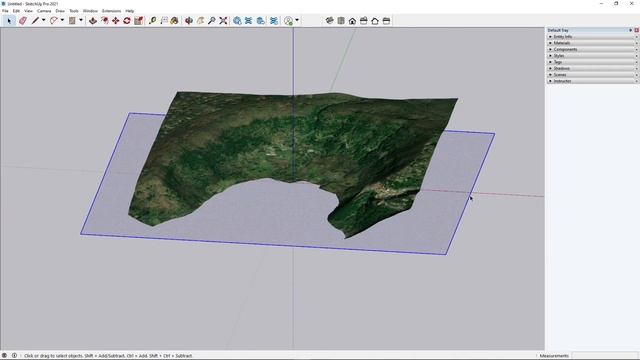Pick the Eraser tool
The image size is (640, 360).
pyautogui.click(x=22, y=20)
